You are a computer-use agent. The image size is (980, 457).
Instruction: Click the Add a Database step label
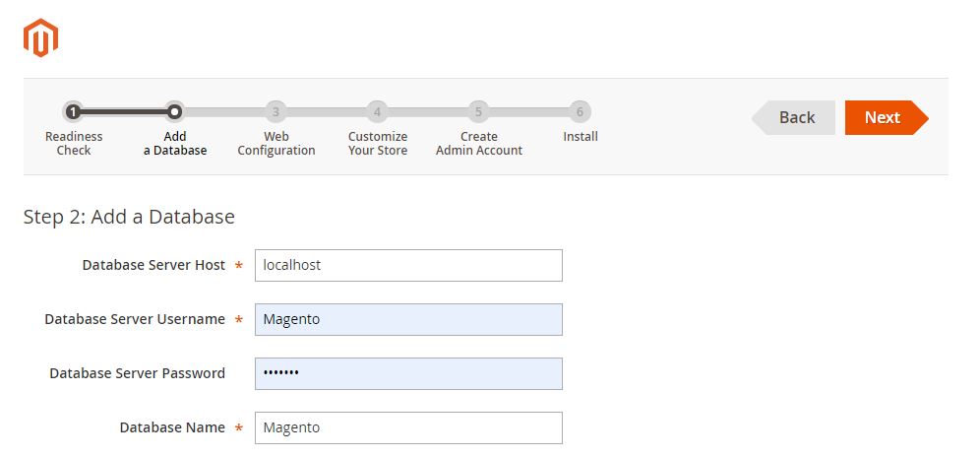coord(175,144)
